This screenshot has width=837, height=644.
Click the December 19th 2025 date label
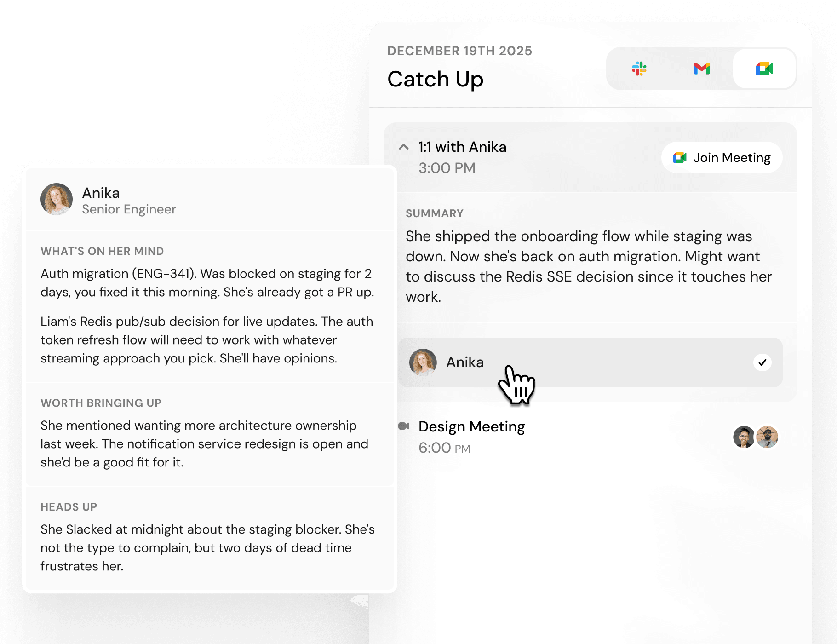(459, 51)
